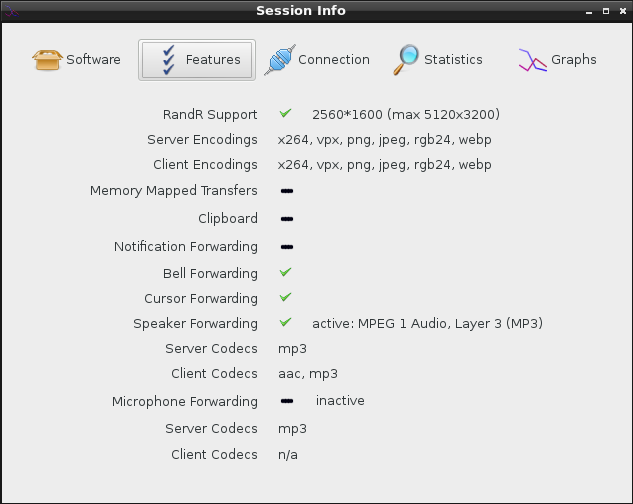Click the Features checkmarks icon
This screenshot has width=633, height=504.
169,60
